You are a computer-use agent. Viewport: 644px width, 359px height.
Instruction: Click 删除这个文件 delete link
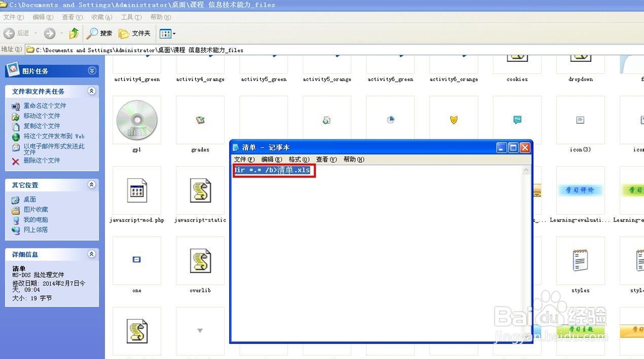point(41,160)
